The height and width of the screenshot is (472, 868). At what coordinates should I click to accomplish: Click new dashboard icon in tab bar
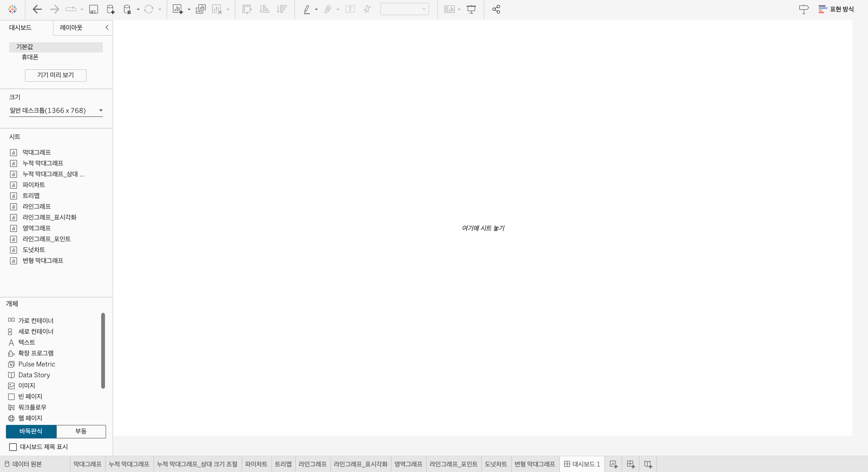point(630,464)
